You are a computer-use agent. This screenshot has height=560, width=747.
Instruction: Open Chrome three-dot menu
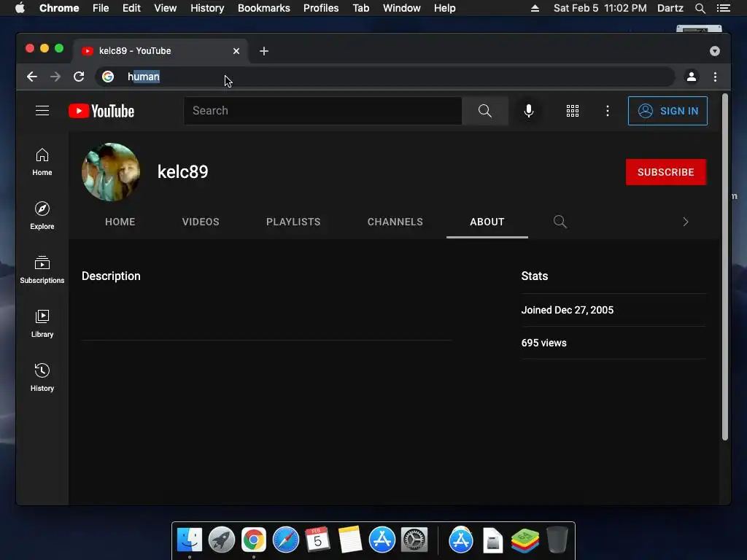point(715,77)
